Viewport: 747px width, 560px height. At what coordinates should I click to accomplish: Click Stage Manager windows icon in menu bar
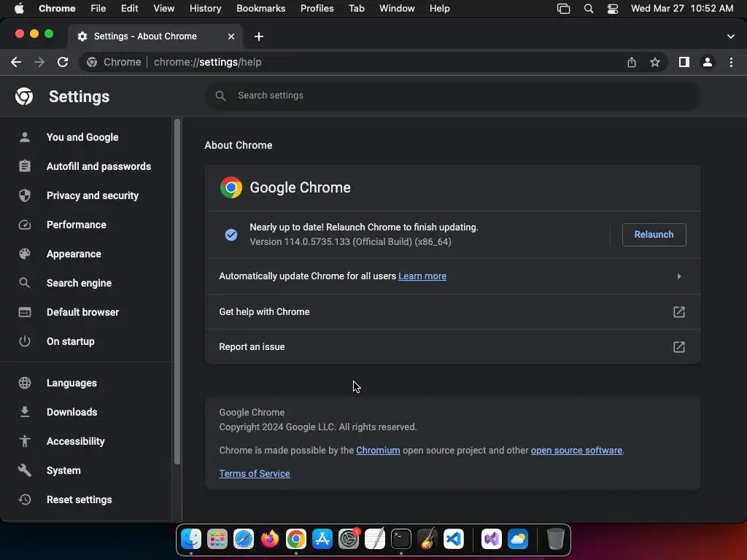point(564,9)
